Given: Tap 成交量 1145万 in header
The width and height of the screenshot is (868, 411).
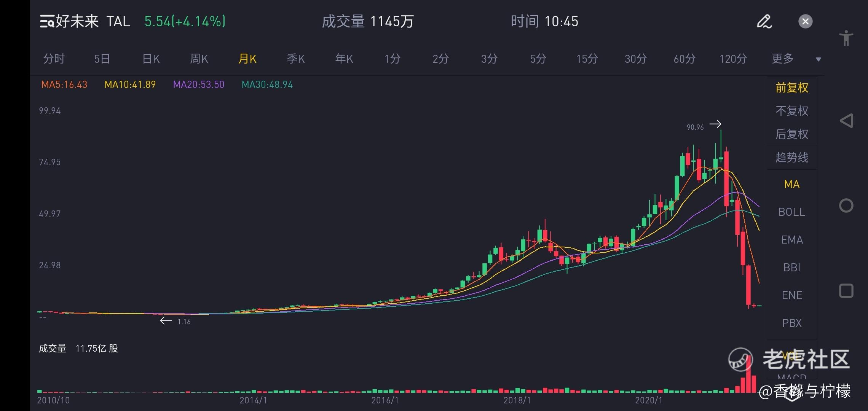Looking at the screenshot, I should [368, 21].
